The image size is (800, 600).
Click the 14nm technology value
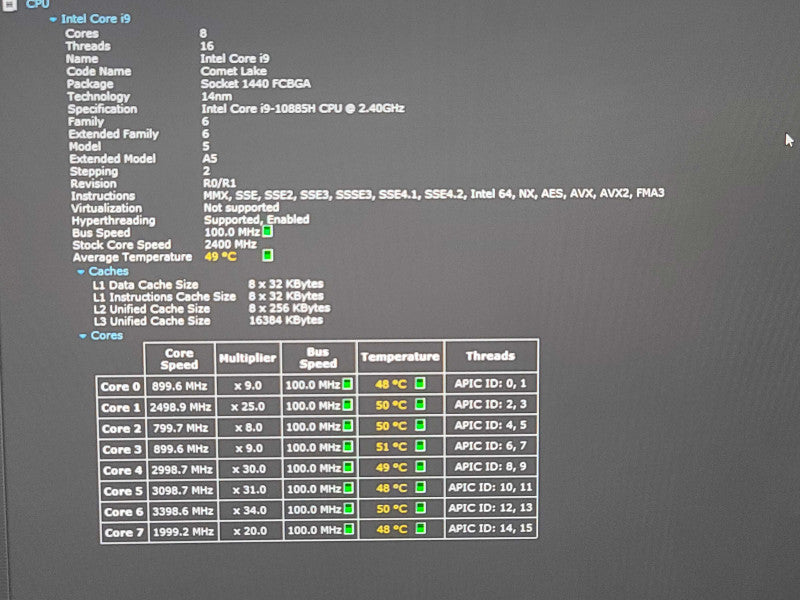217,96
